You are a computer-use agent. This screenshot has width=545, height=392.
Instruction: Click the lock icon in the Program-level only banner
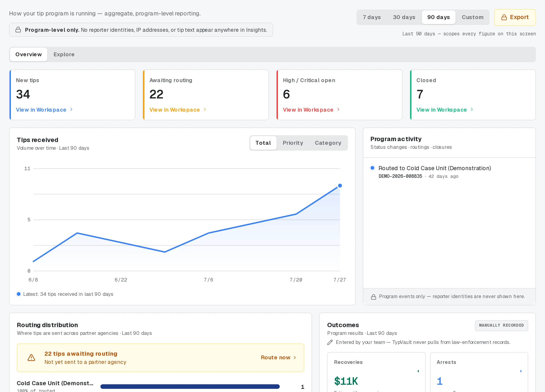(x=18, y=30)
